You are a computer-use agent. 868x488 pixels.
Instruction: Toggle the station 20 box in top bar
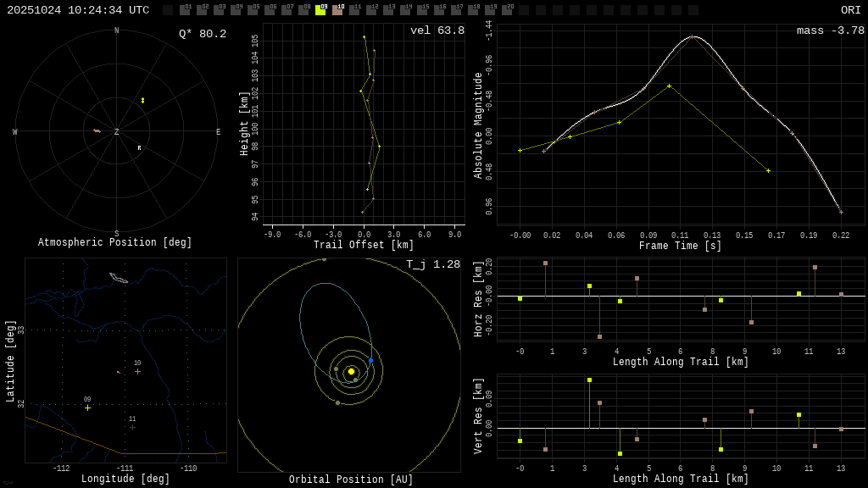click(x=507, y=11)
